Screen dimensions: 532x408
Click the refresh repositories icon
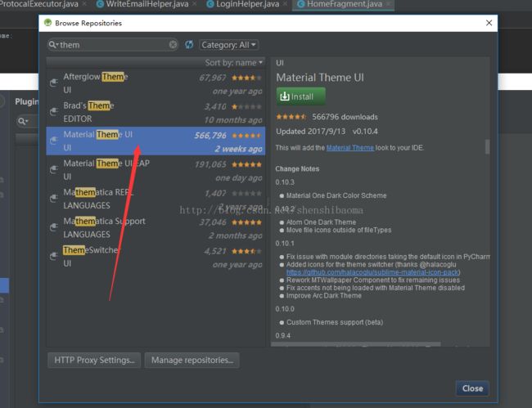point(189,45)
